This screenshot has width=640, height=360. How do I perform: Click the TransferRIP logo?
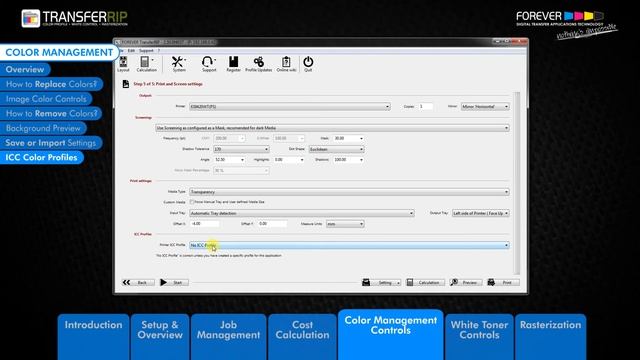pos(74,18)
